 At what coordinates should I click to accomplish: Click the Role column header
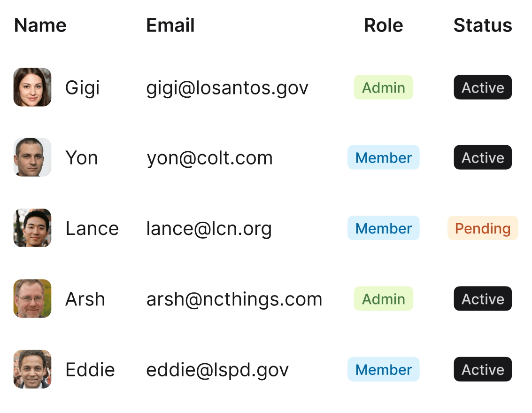[383, 25]
